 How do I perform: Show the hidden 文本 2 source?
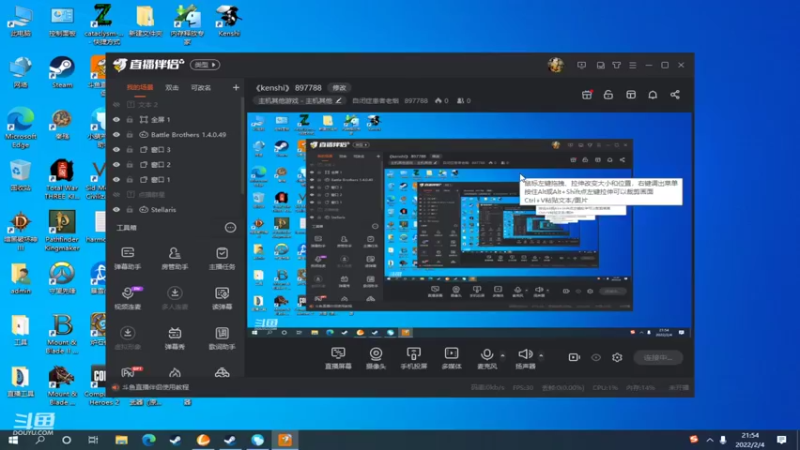(116, 105)
